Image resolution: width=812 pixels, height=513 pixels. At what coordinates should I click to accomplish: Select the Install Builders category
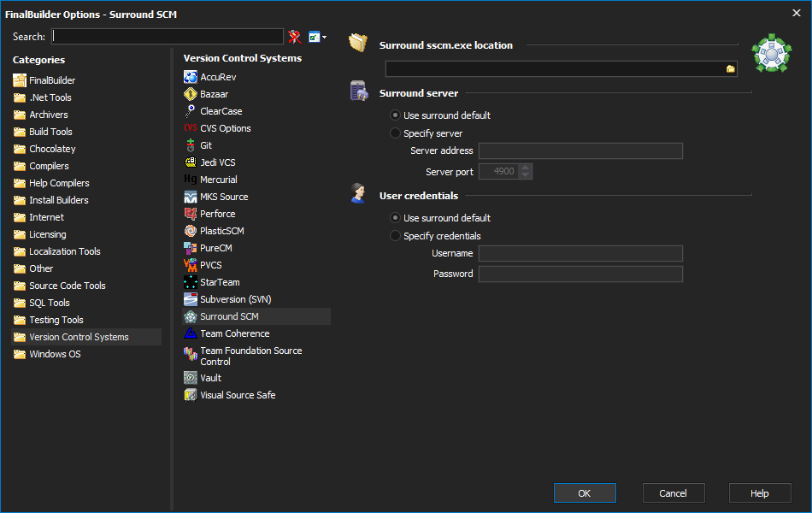coord(58,200)
